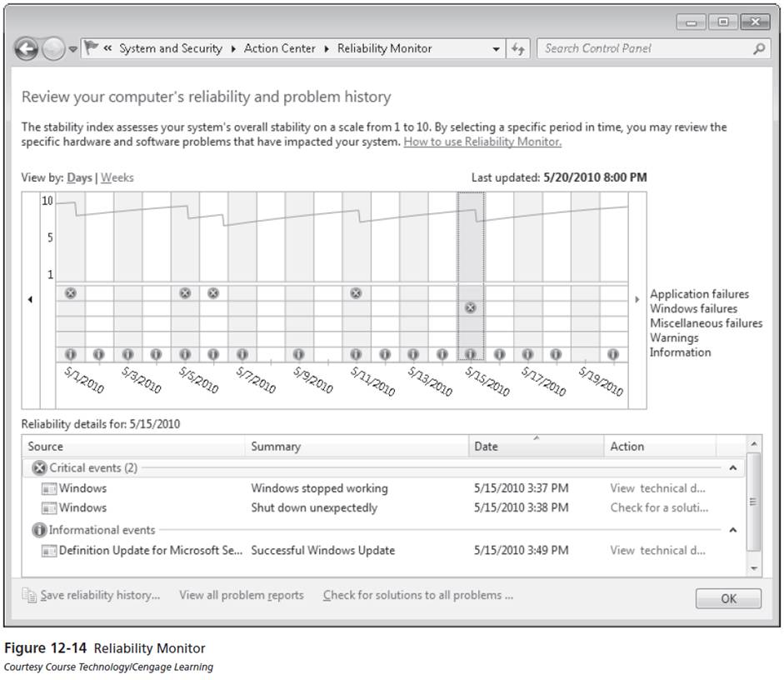Click information icon for 5/7/2010
This screenshot has width=784, height=680.
pos(242,354)
